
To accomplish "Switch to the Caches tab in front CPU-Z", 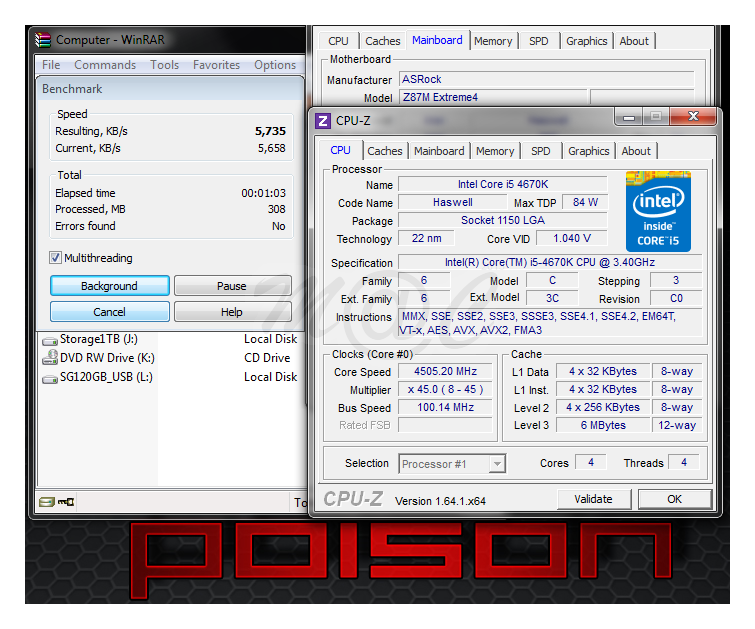I will pos(384,151).
